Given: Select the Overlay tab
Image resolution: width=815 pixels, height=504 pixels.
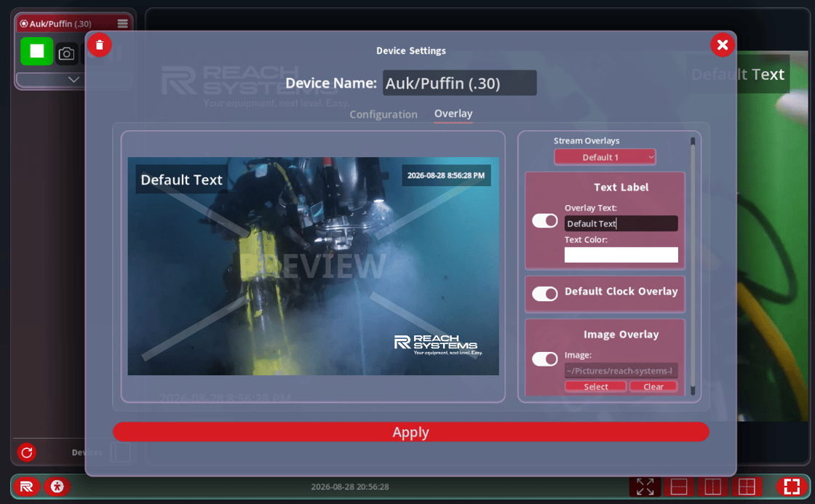Looking at the screenshot, I should (x=453, y=113).
